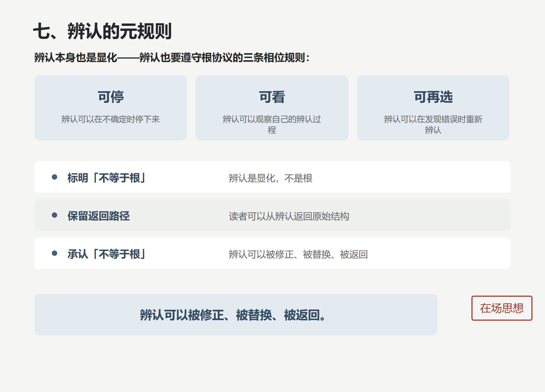Screen dimensions: 545x392
Task: Click description 辨认可以在发现错误时重新辨认
Action: (x=433, y=125)
